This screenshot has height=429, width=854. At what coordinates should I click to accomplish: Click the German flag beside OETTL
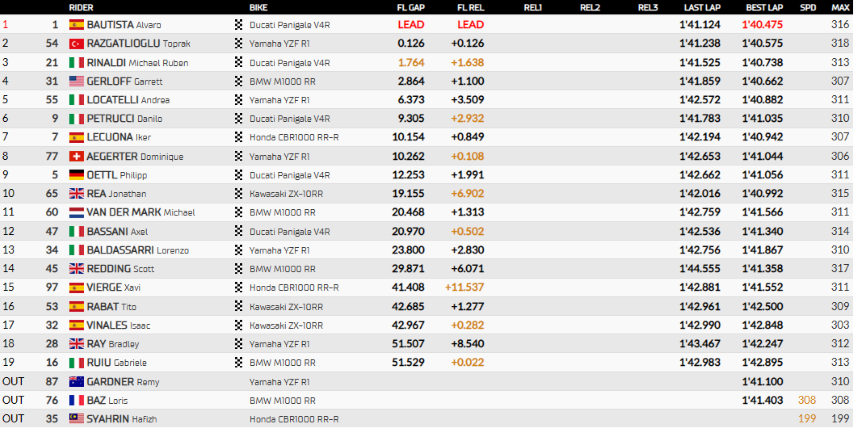pyautogui.click(x=76, y=175)
